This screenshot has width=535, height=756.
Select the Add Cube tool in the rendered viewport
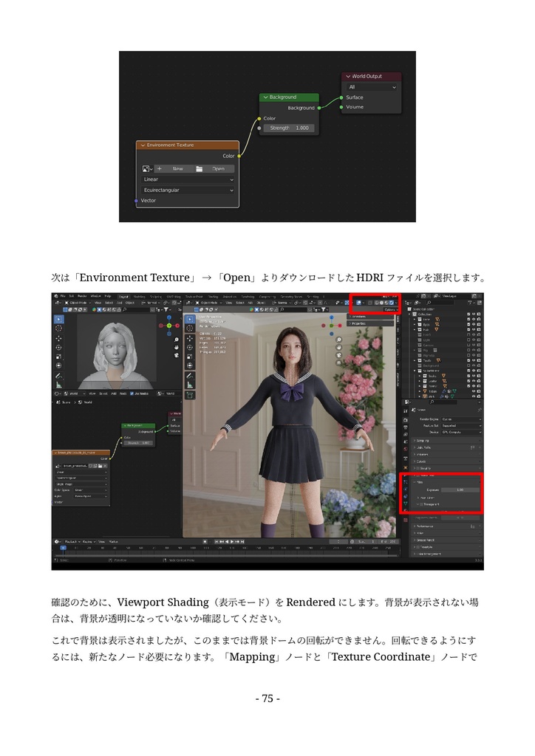click(190, 396)
